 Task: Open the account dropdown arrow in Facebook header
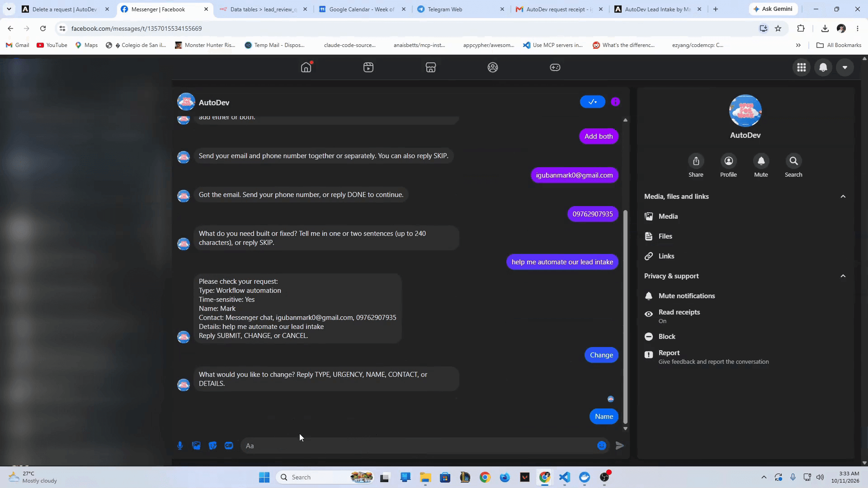[845, 67]
